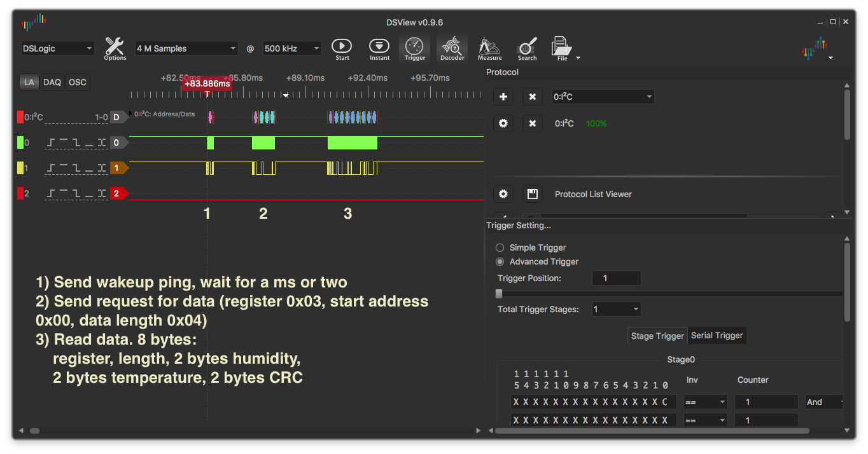Add a protocol decoder with plus button
Viewport: 868px width, 454px height.
[x=503, y=97]
